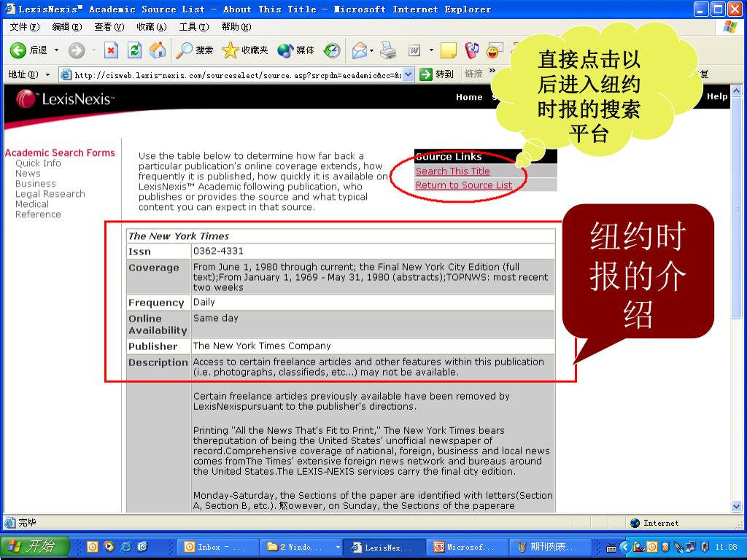This screenshot has width=747, height=560.
Task: Open the Help link in LexisNexis header
Action: (x=717, y=96)
